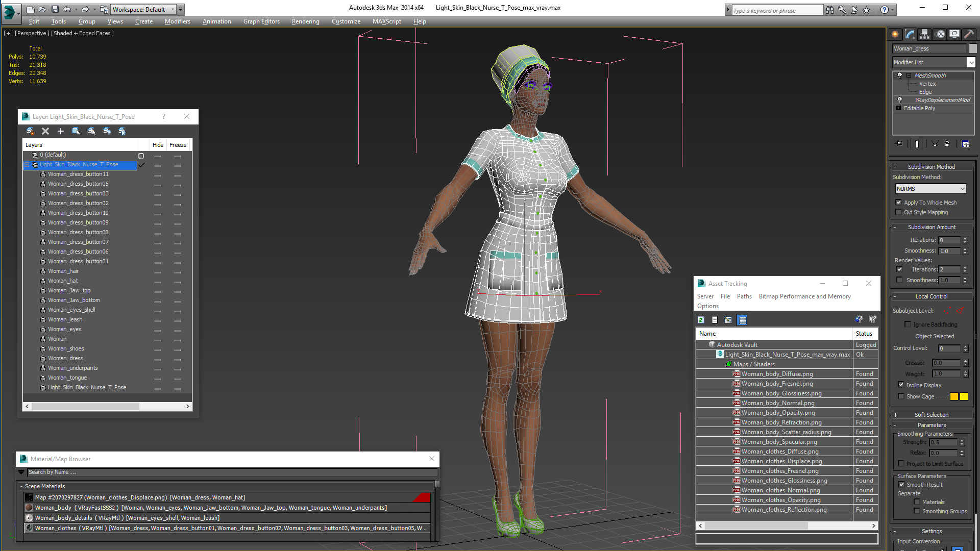Screen dimensions: 980x551
Task: Click the Woman_dress object color swatch
Action: click(x=973, y=48)
